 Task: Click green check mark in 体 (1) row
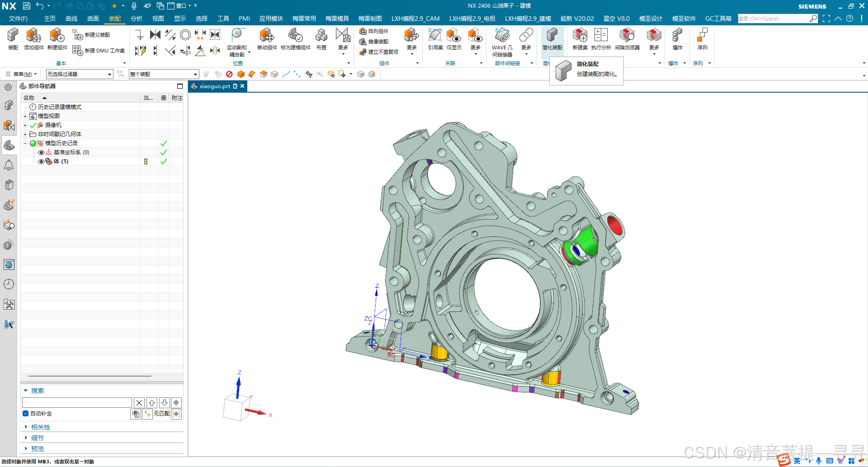click(x=164, y=161)
